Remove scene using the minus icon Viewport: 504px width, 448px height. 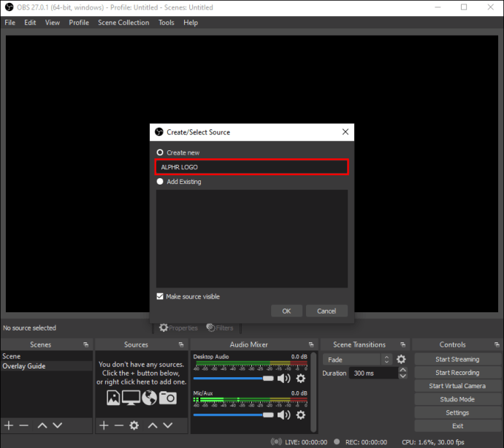pos(24,425)
